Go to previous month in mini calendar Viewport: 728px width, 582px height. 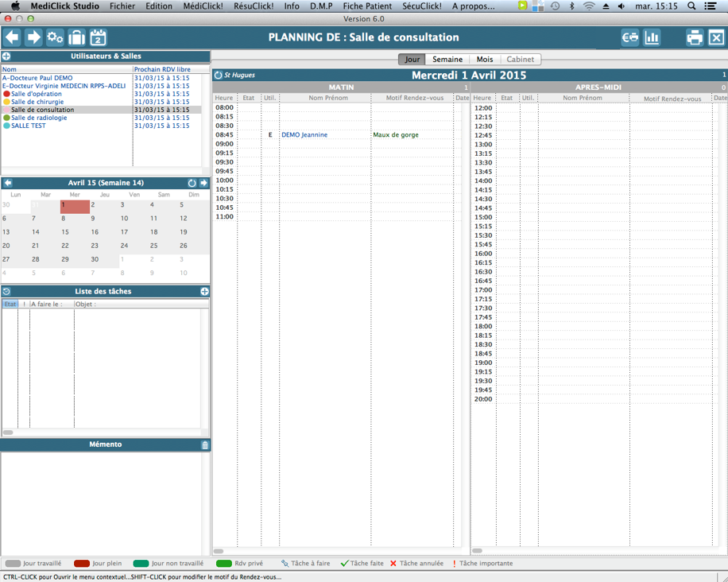[8, 183]
